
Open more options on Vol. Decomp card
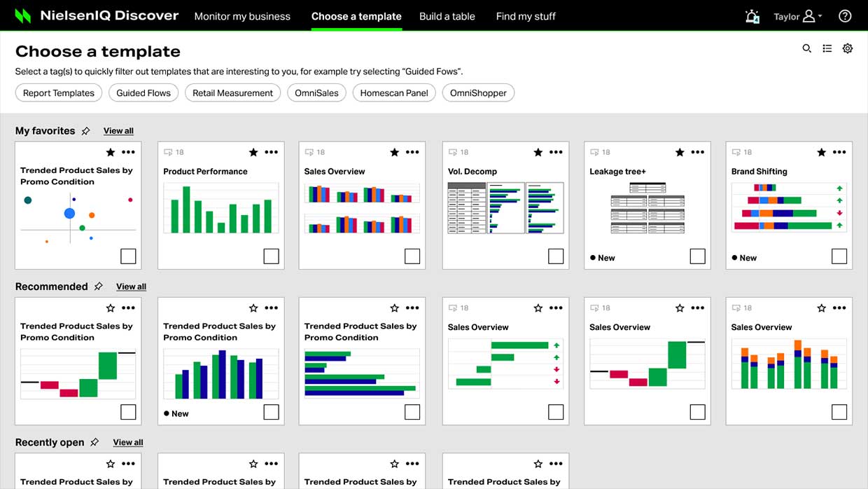point(556,152)
